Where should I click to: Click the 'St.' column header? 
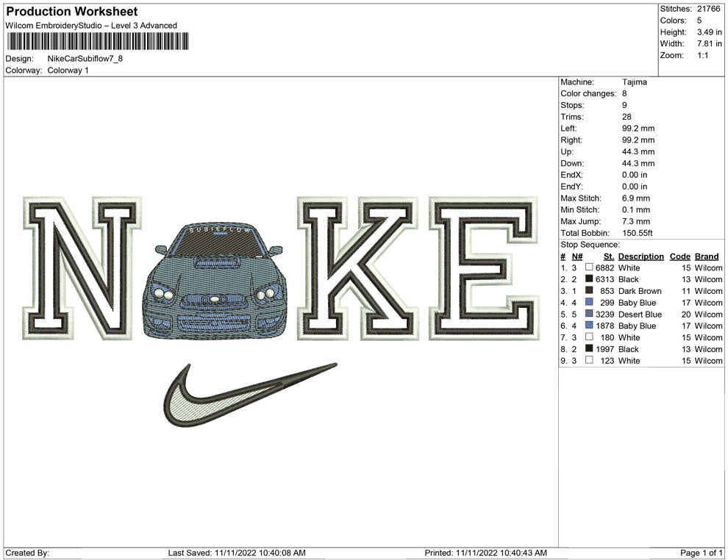click(x=609, y=256)
